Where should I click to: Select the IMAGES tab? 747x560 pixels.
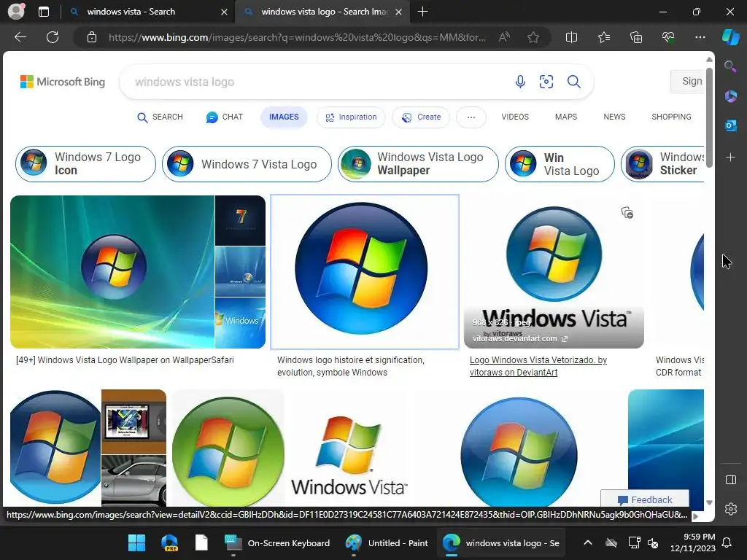click(284, 117)
